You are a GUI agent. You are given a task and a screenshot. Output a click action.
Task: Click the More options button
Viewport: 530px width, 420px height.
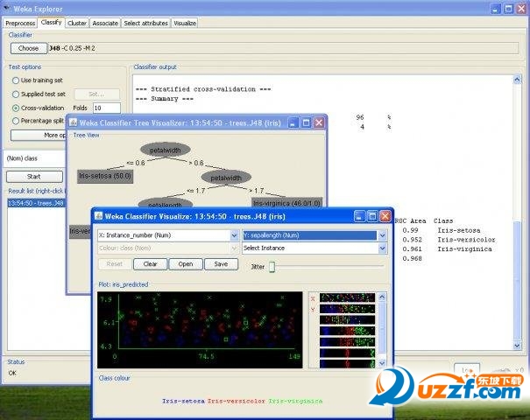[39, 135]
